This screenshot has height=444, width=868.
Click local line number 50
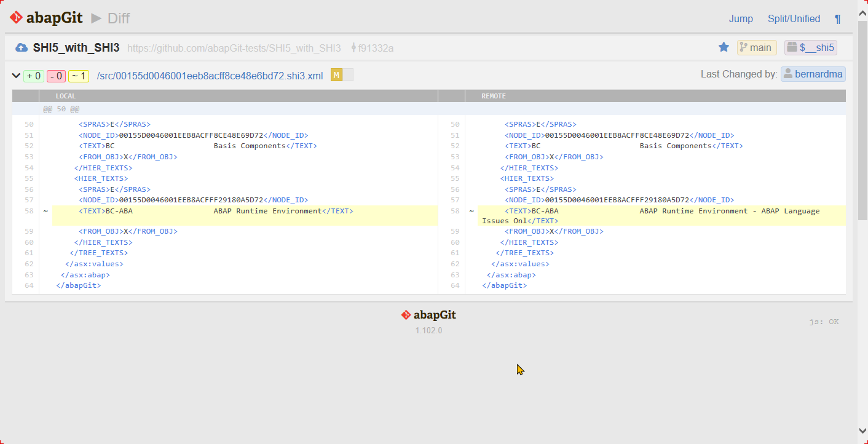(x=29, y=124)
